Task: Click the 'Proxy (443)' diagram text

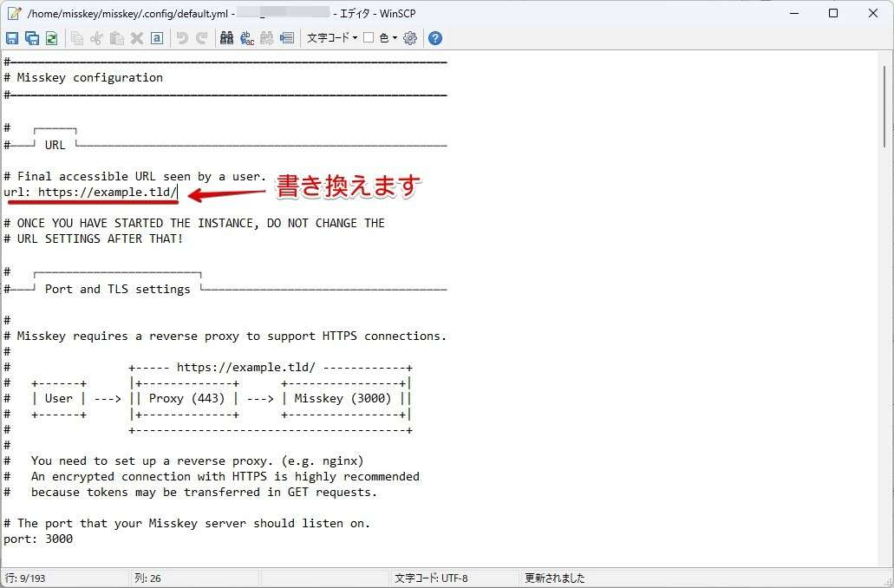Action: [x=187, y=398]
